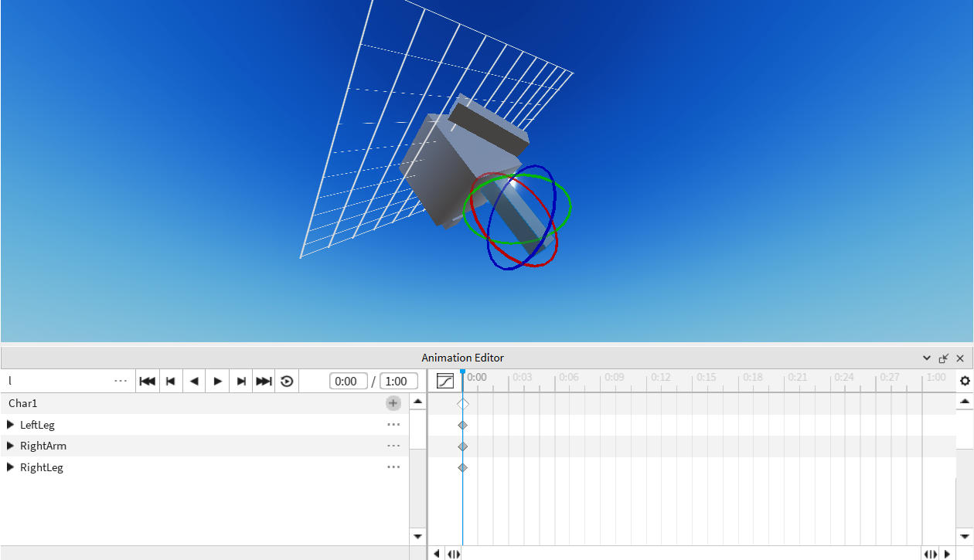Expand the RightLeg track

coord(11,467)
